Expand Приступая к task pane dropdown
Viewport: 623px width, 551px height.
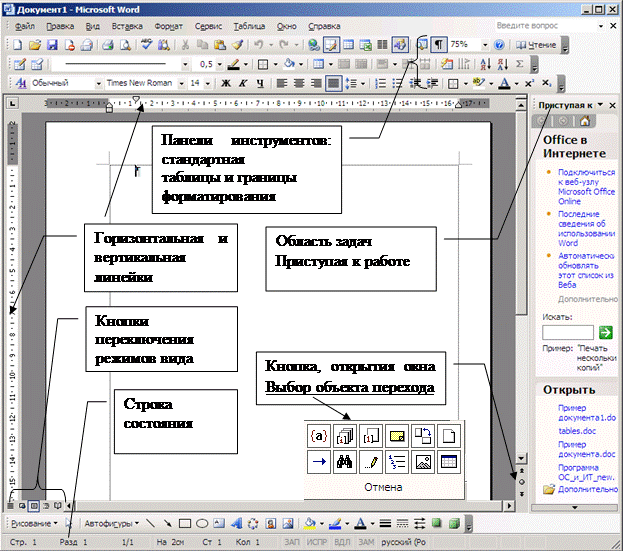point(600,104)
